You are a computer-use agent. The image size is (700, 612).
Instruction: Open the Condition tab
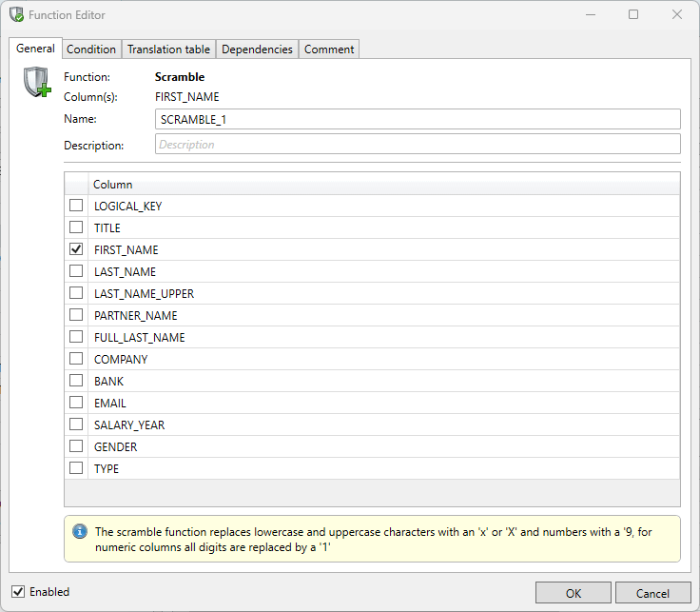pyautogui.click(x=91, y=49)
